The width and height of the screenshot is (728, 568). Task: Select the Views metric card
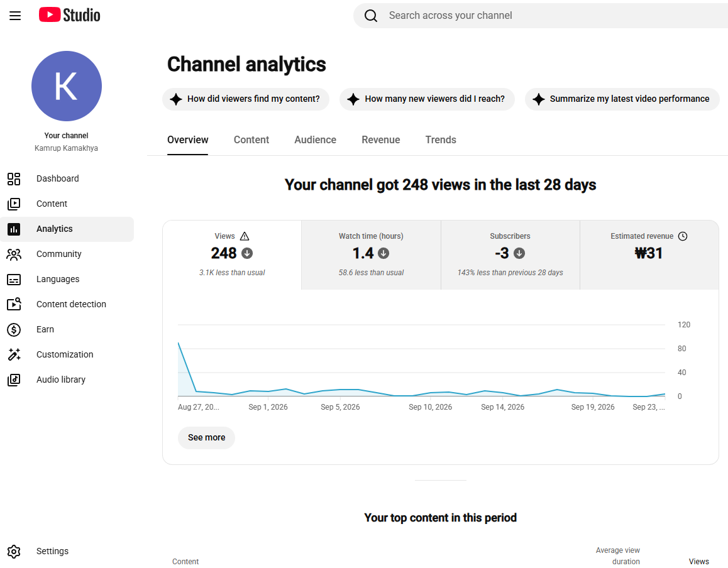pos(232,254)
